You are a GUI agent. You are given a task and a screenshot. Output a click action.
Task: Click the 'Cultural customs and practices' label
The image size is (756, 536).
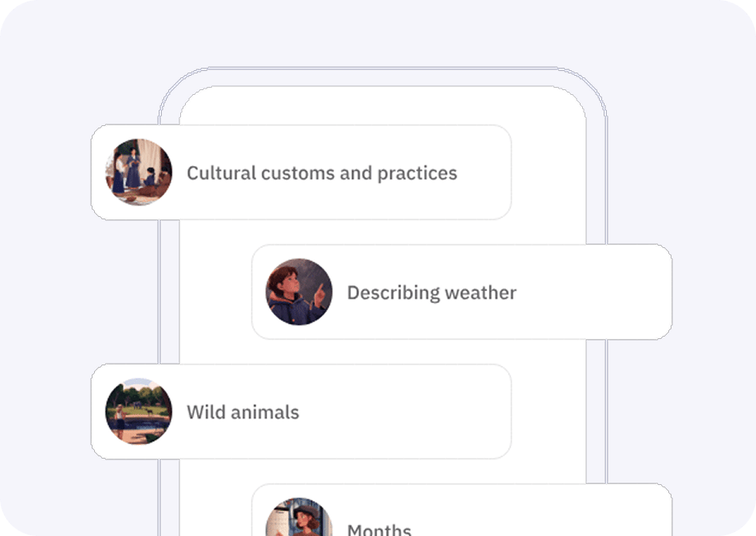tap(322, 173)
